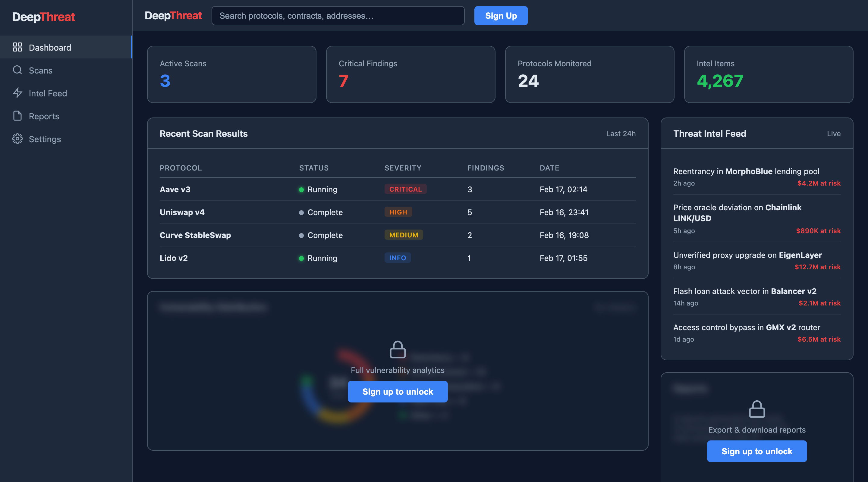868x482 pixels.
Task: Click the lock icon above Export reports
Action: pos(756,409)
